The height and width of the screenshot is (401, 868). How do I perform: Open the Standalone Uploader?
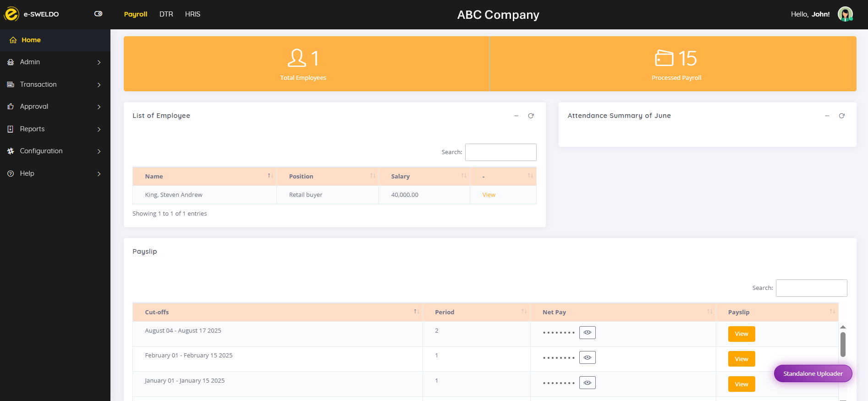(813, 373)
